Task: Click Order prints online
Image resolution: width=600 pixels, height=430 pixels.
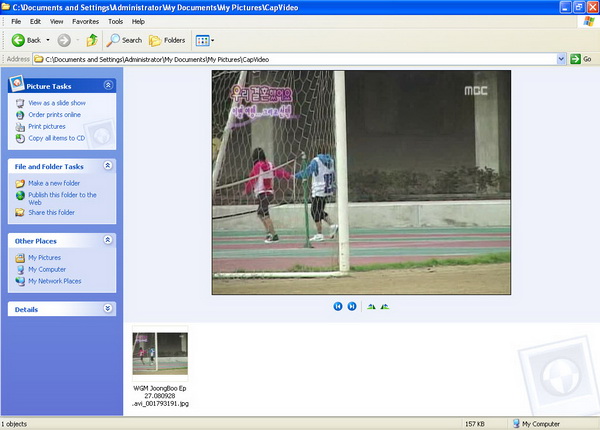Action: tap(54, 114)
